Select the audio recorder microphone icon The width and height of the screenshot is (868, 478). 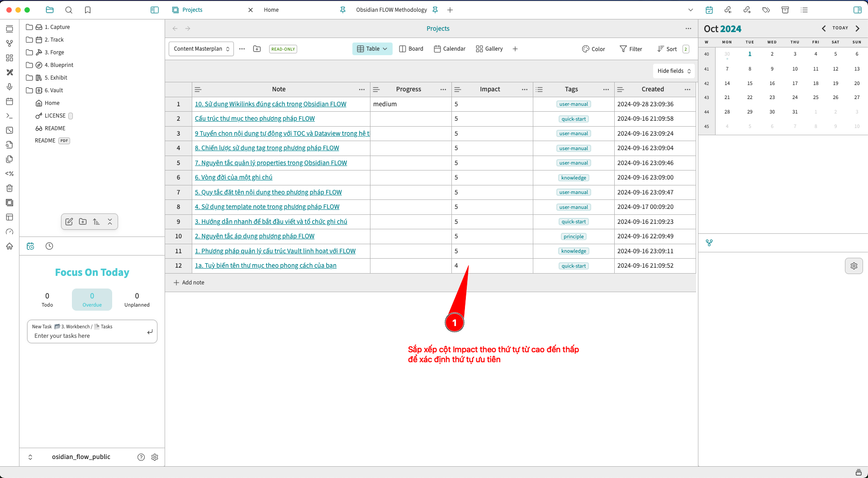(x=9, y=87)
